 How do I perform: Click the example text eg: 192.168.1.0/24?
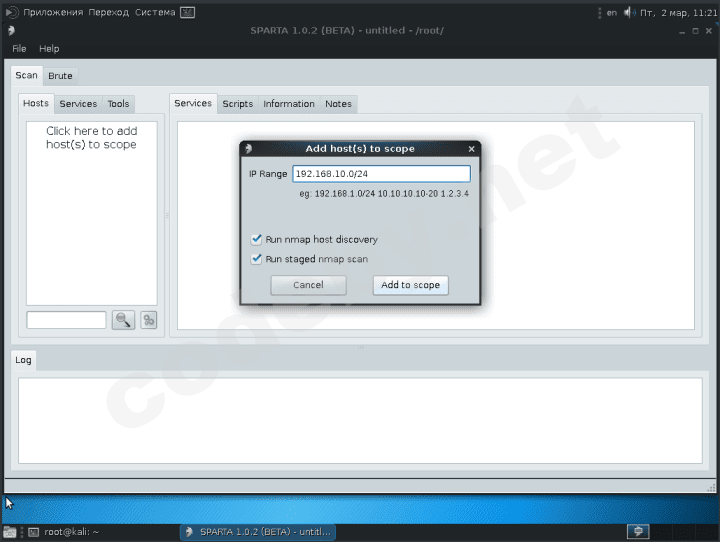(x=384, y=194)
